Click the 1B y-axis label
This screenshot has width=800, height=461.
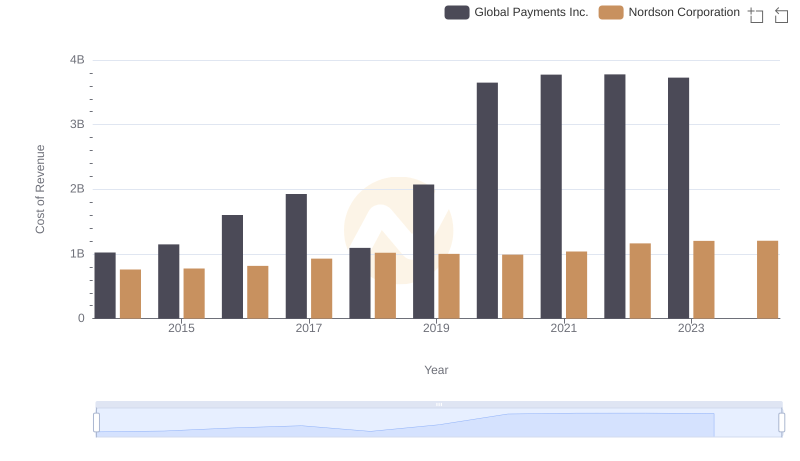(x=77, y=254)
